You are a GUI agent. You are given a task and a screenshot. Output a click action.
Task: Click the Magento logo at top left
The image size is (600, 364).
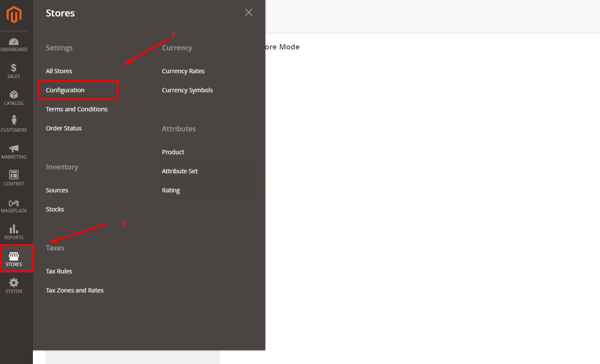point(13,14)
